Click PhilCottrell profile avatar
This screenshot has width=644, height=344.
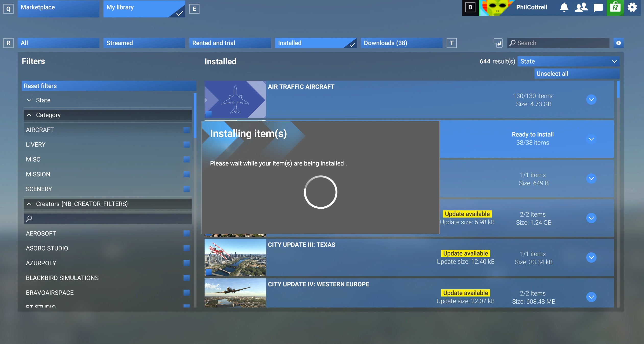(x=496, y=8)
